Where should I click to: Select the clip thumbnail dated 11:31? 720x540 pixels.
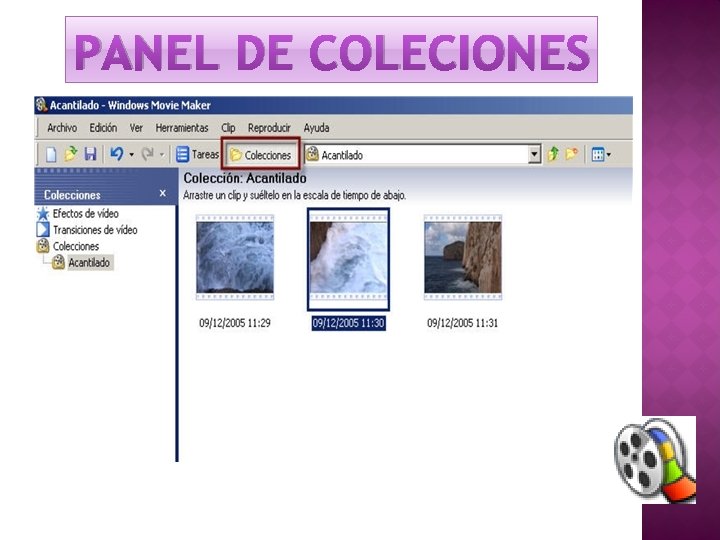pyautogui.click(x=463, y=257)
